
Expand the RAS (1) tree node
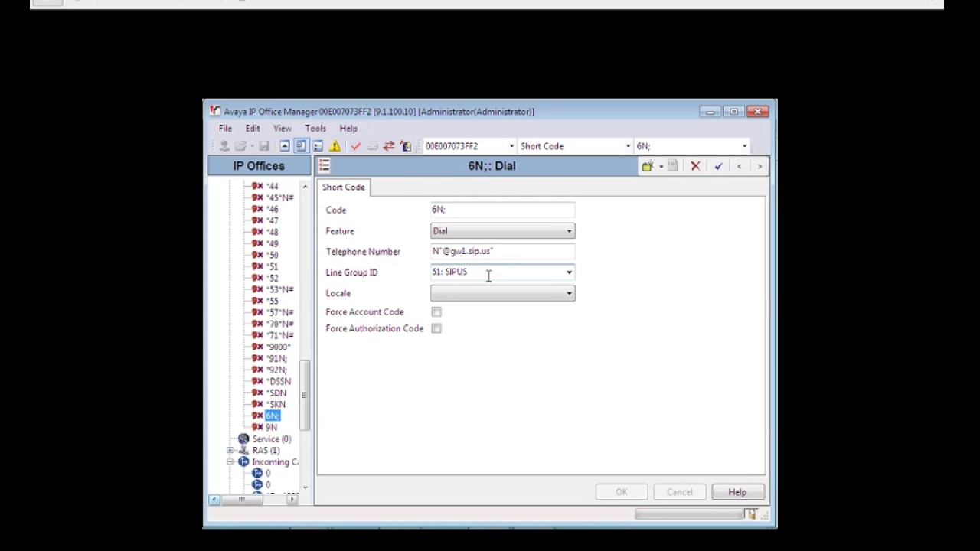(x=230, y=450)
